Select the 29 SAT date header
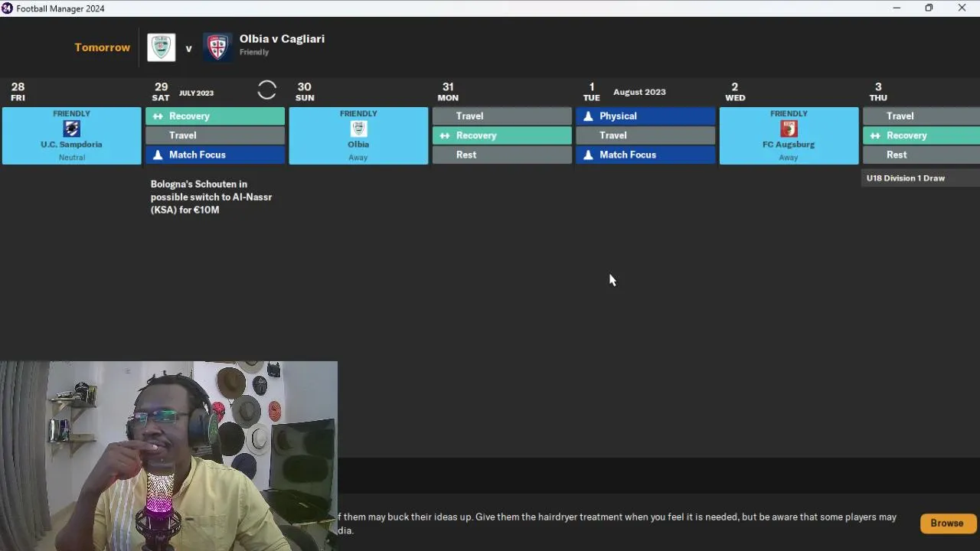The image size is (980, 551). click(x=161, y=92)
